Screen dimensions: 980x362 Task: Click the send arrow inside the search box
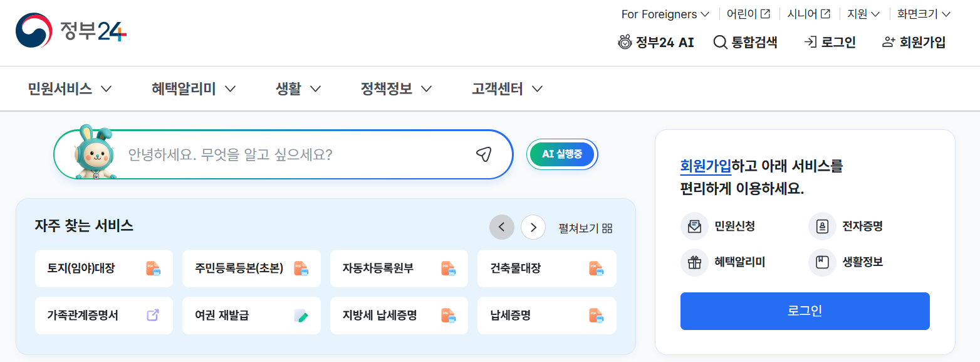[483, 154]
